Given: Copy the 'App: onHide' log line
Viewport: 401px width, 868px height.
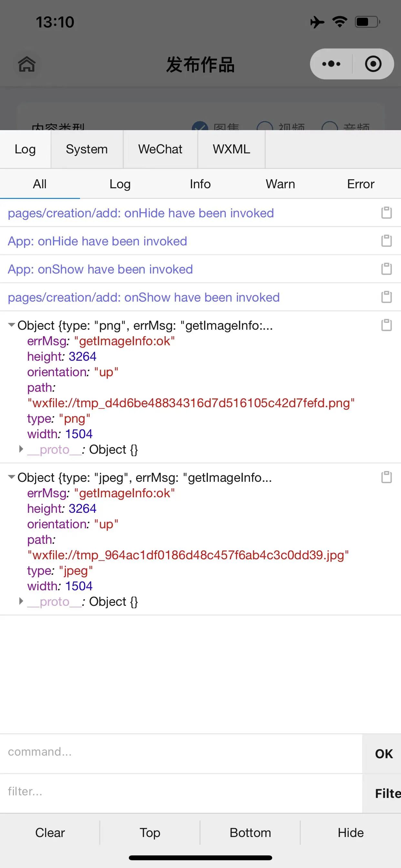Looking at the screenshot, I should coord(386,241).
